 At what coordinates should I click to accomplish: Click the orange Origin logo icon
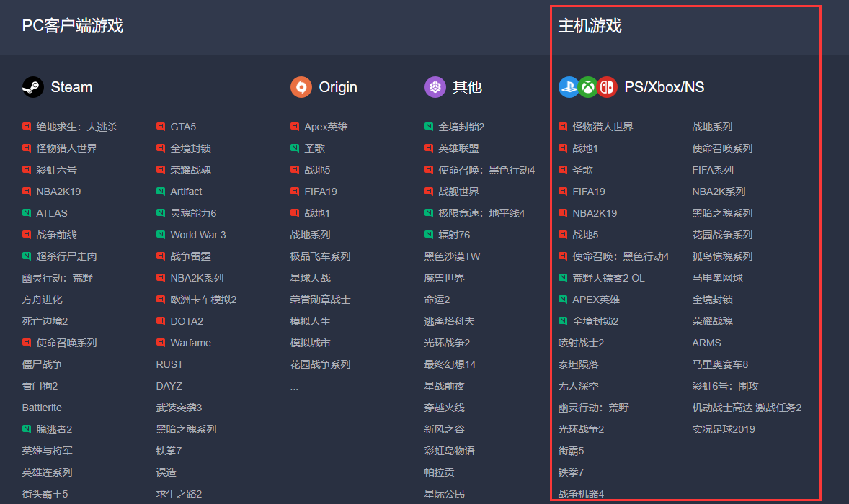(x=301, y=87)
